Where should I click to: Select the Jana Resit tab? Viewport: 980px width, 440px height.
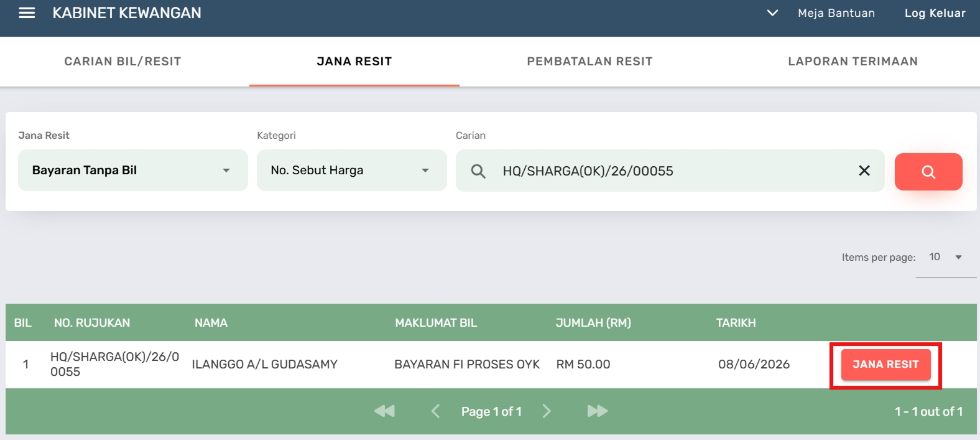point(354,62)
